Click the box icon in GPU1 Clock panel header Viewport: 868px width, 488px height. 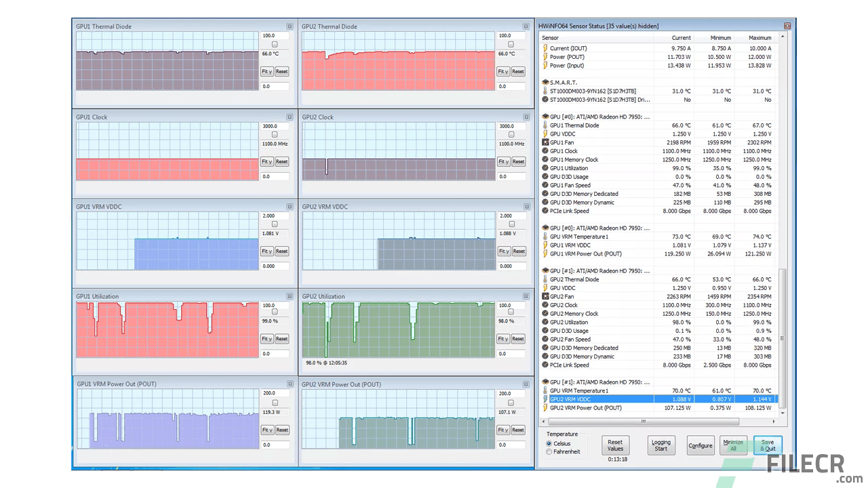click(290, 117)
